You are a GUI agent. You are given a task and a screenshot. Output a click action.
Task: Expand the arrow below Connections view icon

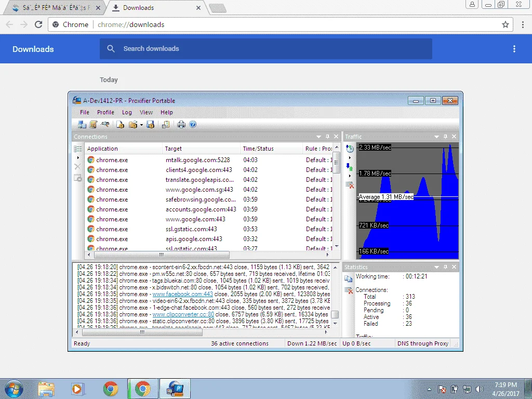click(78, 158)
